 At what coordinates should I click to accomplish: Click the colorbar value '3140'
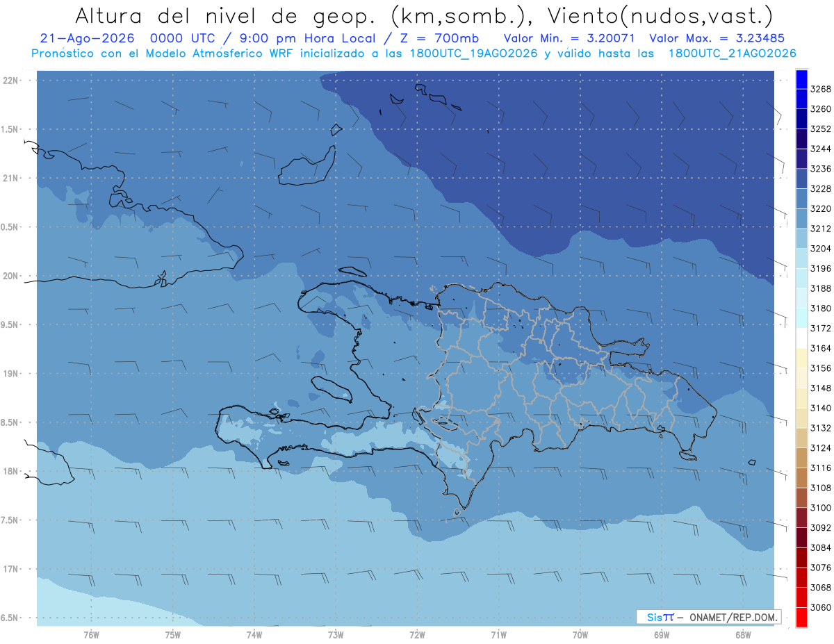click(821, 408)
